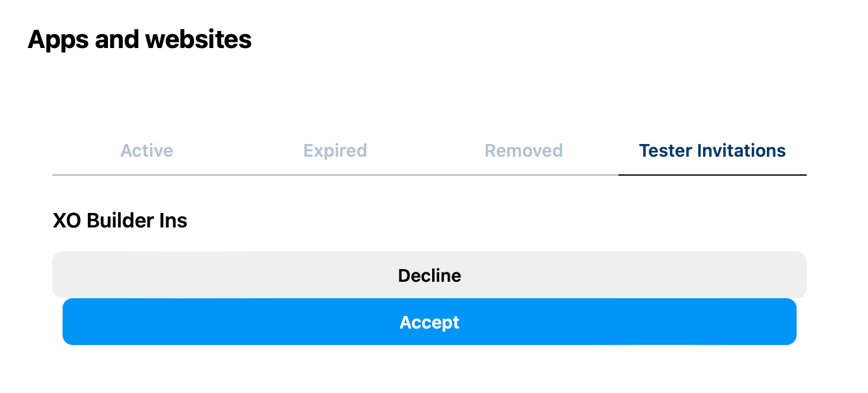
Task: Select the XO Builder Ins invitation title
Action: (120, 221)
